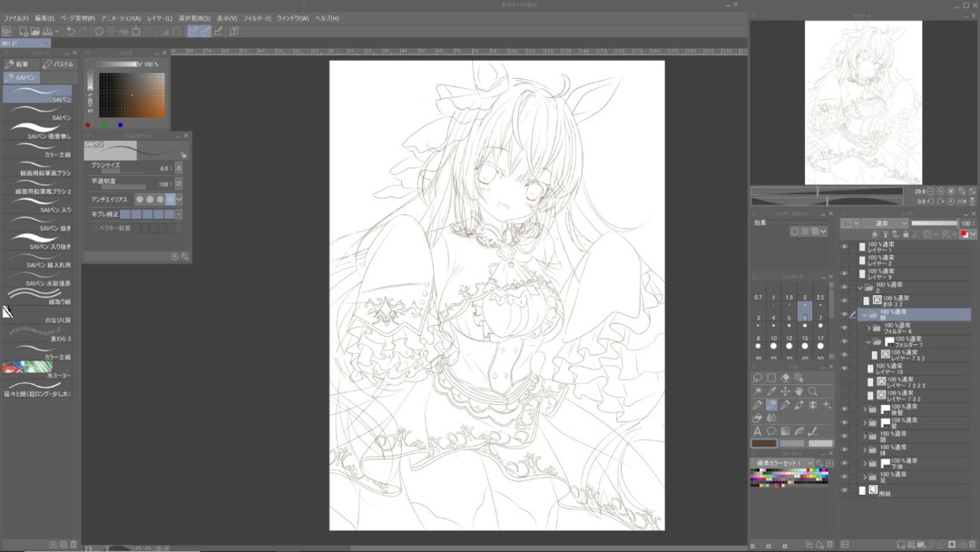
Task: Toggle visibility of フォルダー 6
Action: 845,328
